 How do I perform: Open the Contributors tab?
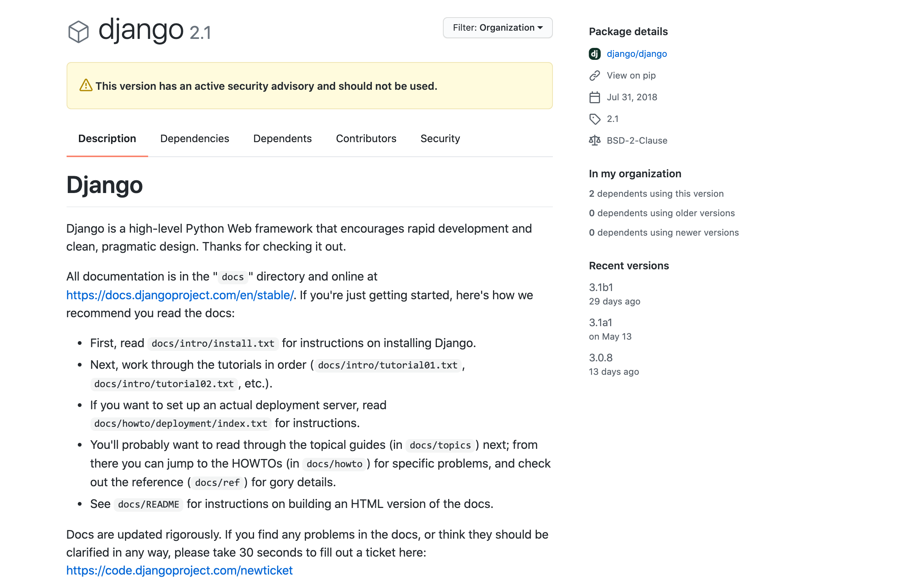click(366, 138)
